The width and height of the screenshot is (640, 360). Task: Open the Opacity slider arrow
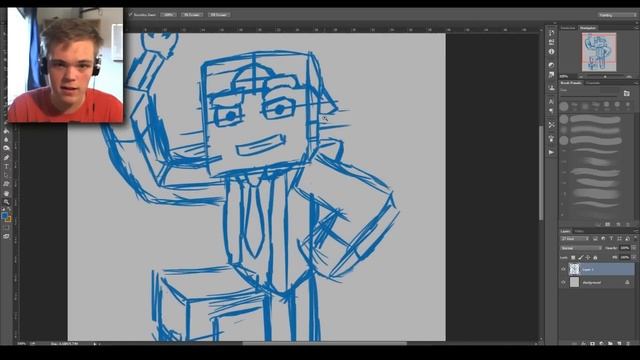pyautogui.click(x=634, y=248)
